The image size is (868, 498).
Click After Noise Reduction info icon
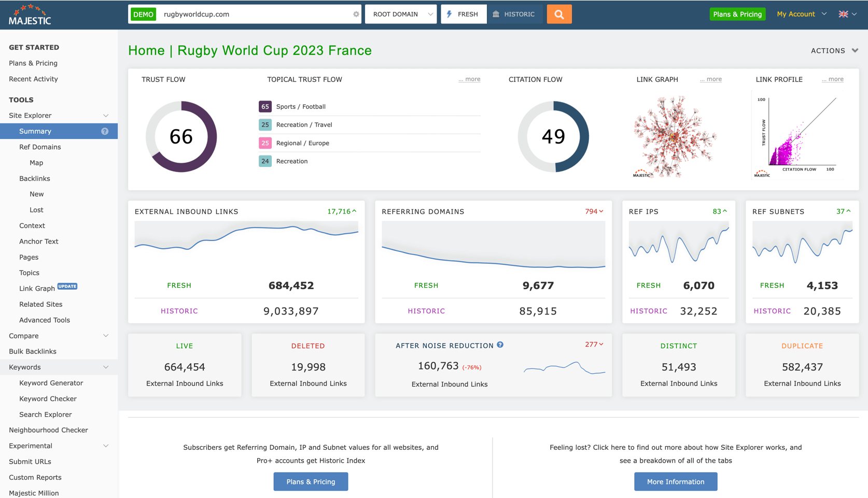coord(500,345)
